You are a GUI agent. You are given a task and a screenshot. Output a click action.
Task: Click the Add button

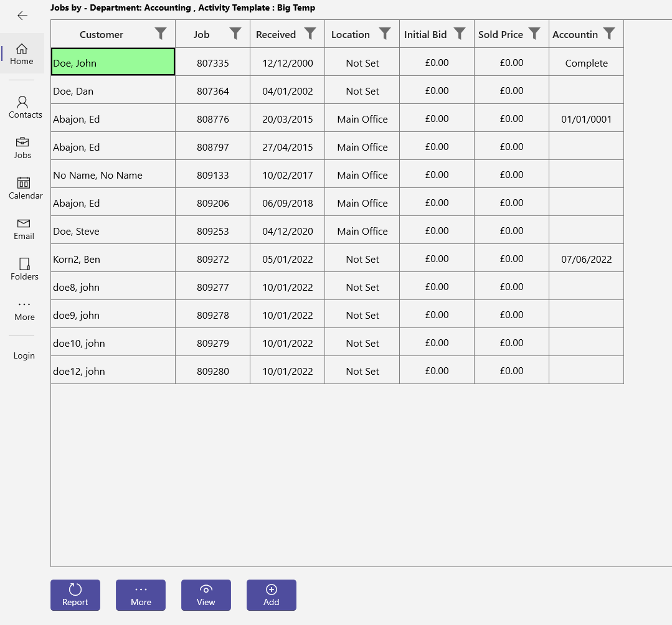coord(272,595)
